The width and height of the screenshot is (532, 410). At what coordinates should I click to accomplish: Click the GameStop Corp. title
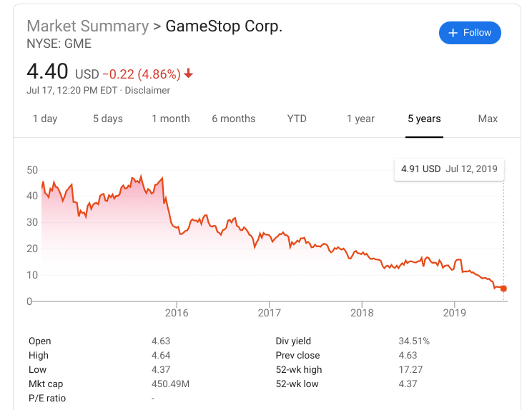(224, 26)
